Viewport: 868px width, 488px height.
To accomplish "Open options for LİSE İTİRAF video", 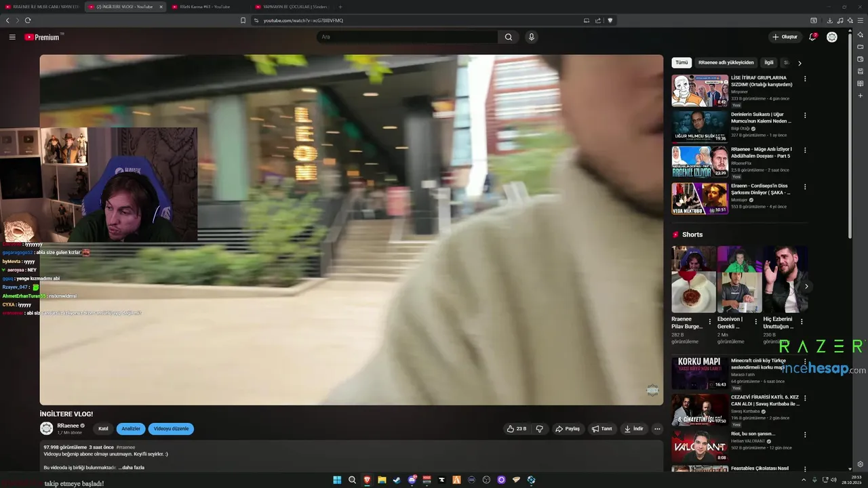I will point(805,79).
